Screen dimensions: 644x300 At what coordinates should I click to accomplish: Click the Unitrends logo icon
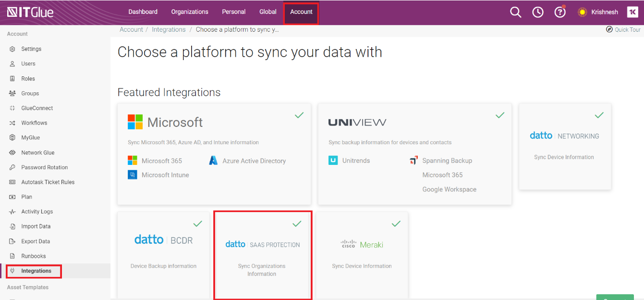click(x=333, y=161)
